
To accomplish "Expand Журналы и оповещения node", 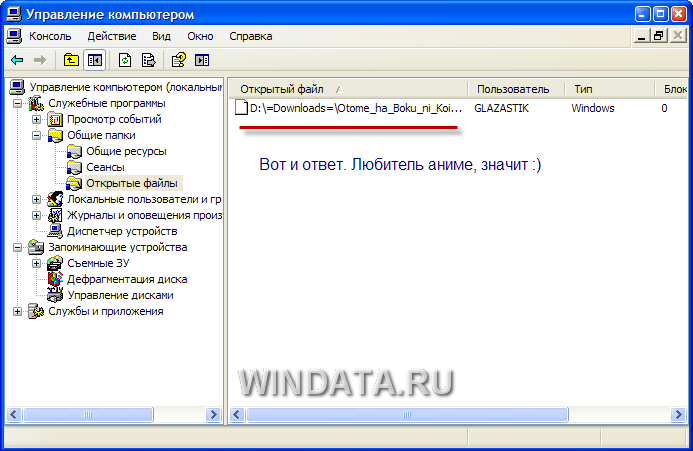I will pyautogui.click(x=36, y=215).
